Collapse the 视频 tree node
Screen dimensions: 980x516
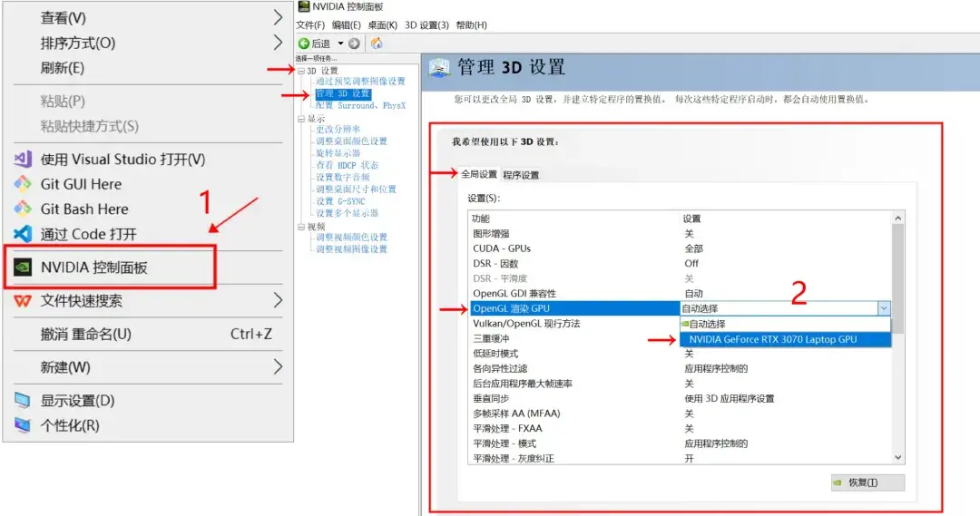coord(301,226)
